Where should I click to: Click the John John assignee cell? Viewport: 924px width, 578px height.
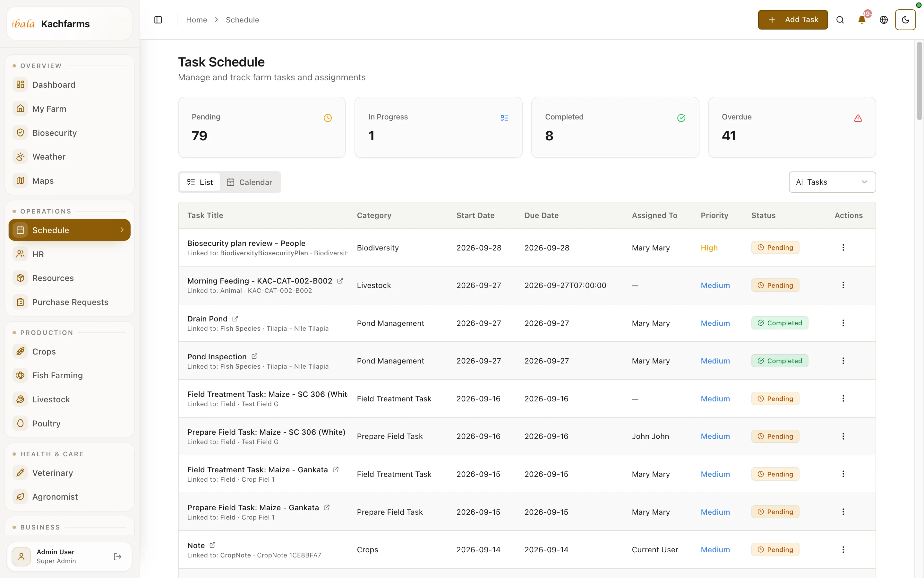point(650,436)
